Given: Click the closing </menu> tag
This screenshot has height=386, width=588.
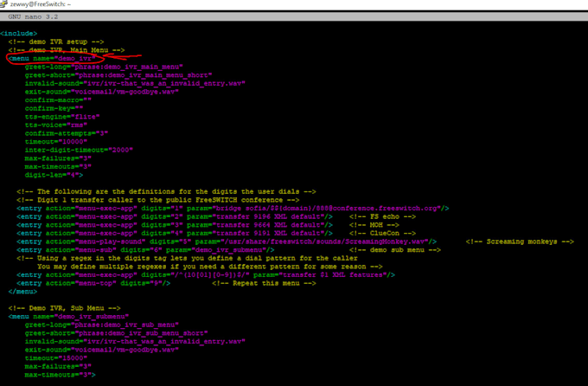Looking at the screenshot, I should tap(22, 292).
